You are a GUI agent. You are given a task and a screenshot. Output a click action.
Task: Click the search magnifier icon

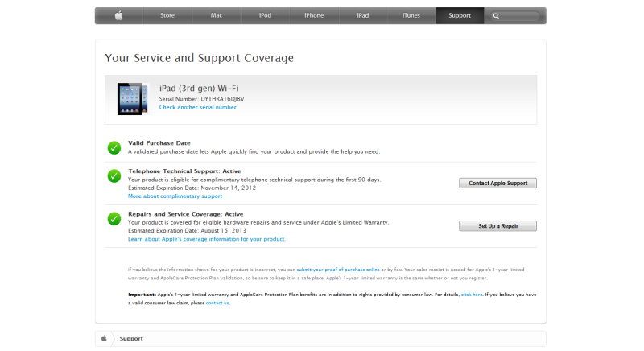(496, 15)
